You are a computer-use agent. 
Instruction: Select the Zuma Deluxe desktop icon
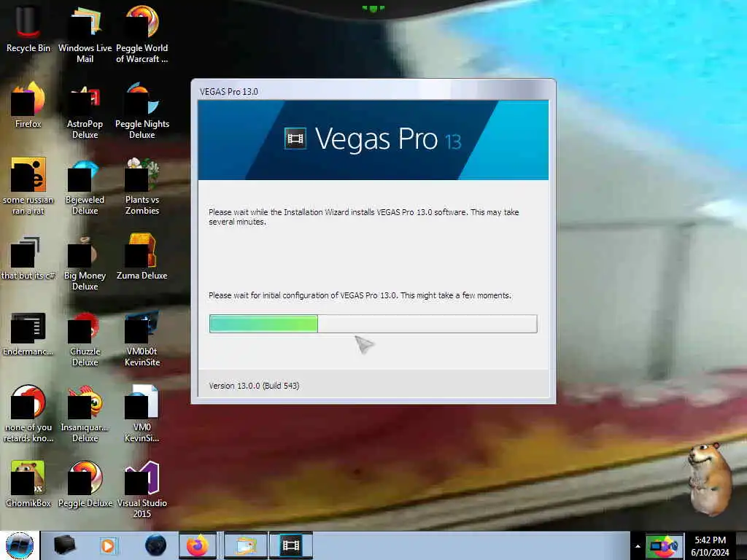click(142, 257)
